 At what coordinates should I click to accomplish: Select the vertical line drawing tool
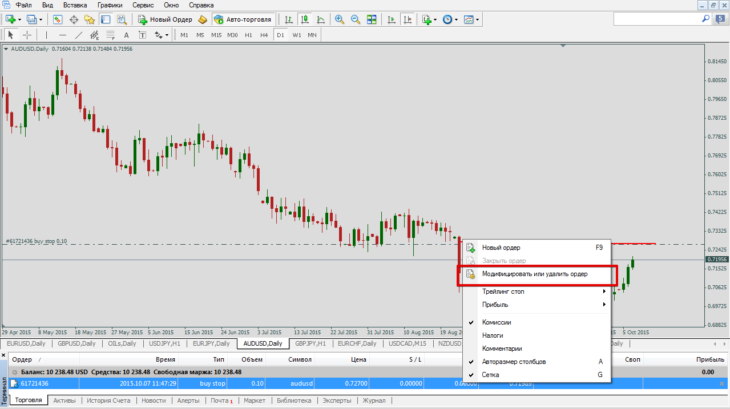(47, 35)
